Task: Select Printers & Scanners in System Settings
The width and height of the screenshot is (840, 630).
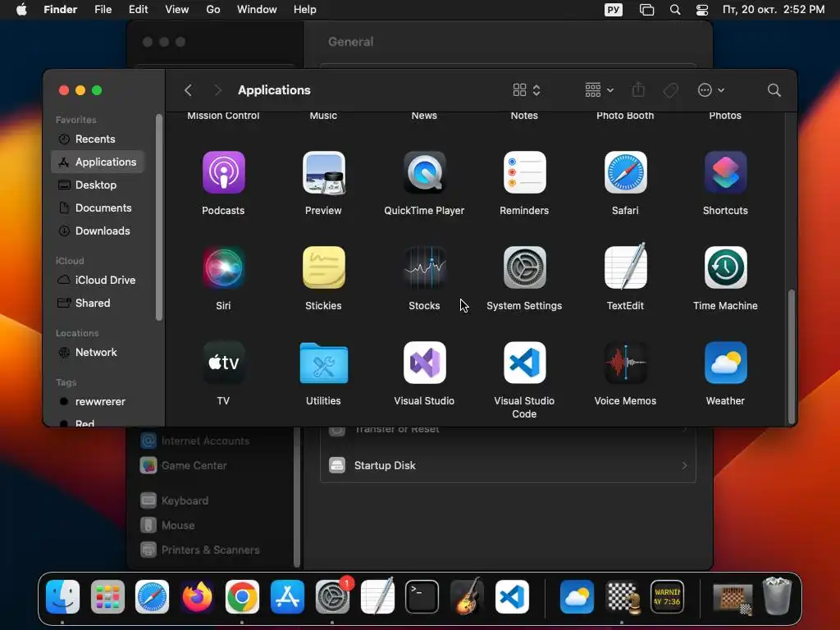Action: [216, 550]
